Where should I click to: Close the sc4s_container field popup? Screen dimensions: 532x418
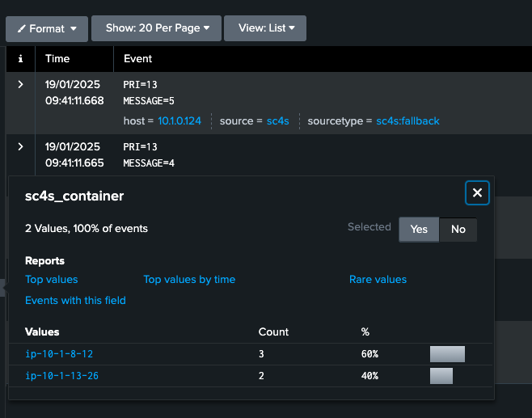click(x=477, y=192)
